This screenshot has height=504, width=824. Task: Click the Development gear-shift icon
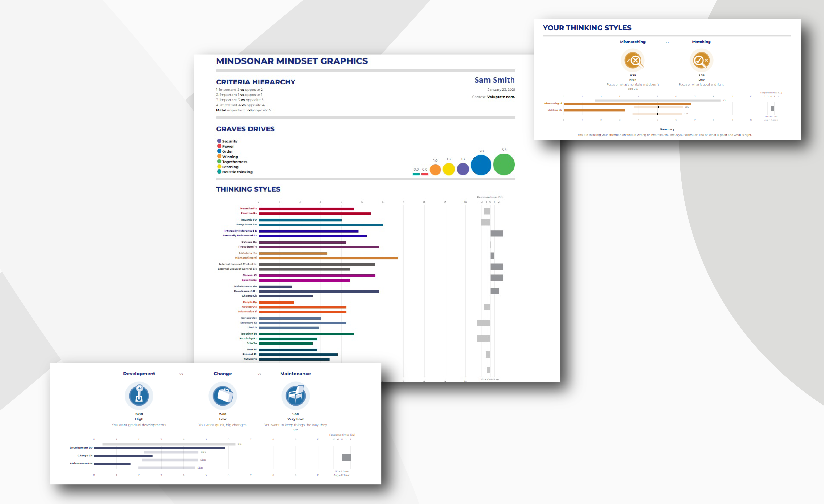139,396
